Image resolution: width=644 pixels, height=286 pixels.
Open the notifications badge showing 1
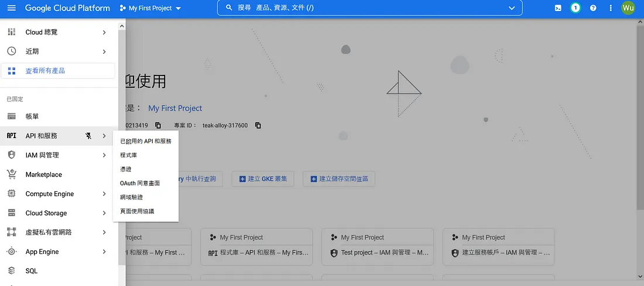(576, 8)
